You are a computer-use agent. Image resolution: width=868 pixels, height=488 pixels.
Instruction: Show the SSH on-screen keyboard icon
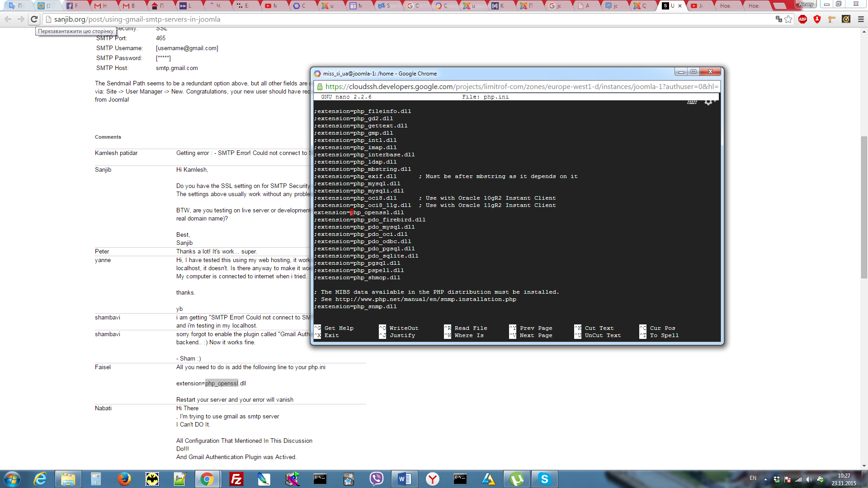(692, 102)
